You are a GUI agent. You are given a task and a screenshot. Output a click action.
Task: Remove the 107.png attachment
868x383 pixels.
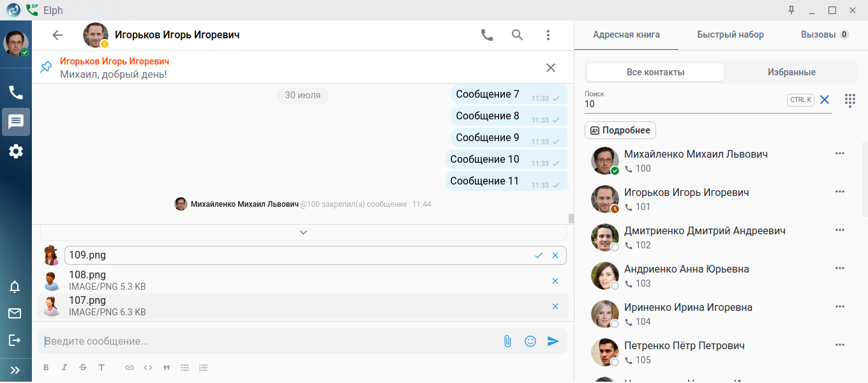click(x=555, y=306)
